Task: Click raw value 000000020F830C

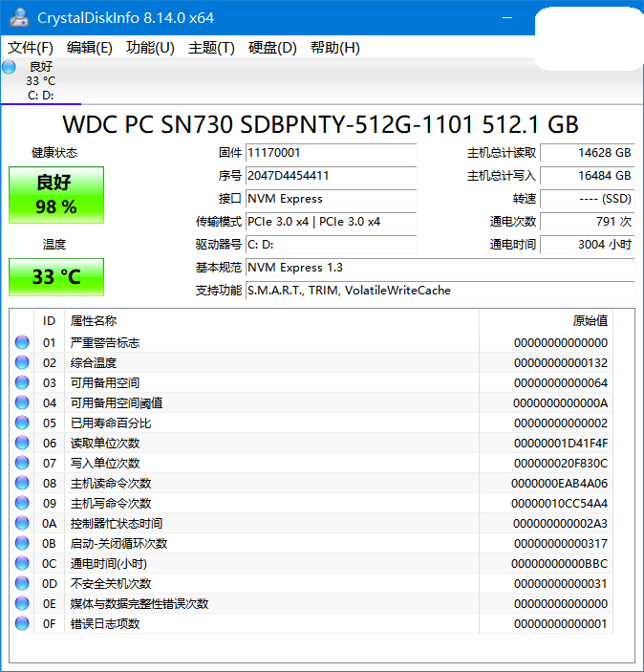Action: coord(561,464)
